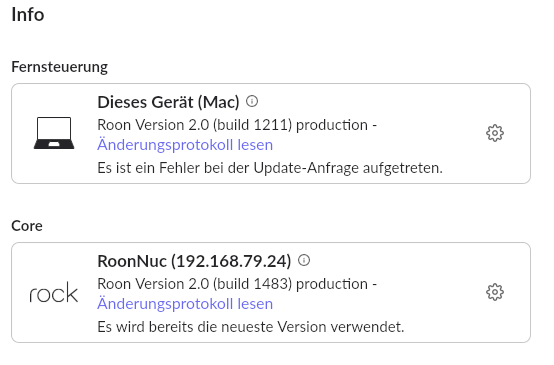Click Roon Version build 1483 text
This screenshot has height=365, width=554.
195,284
